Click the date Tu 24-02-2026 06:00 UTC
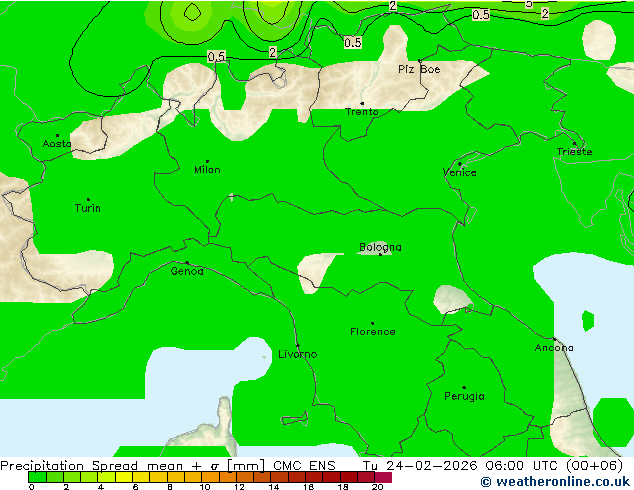The image size is (634, 490). coord(460,466)
